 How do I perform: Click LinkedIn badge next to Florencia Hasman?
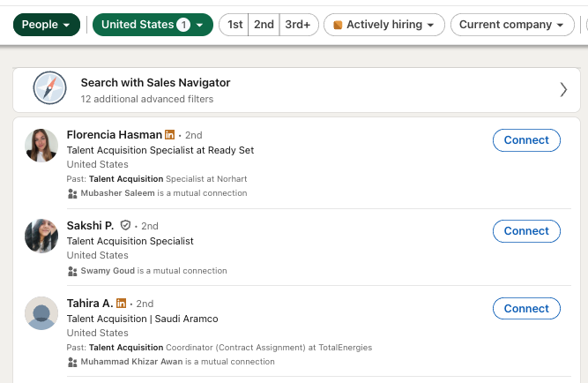click(170, 135)
